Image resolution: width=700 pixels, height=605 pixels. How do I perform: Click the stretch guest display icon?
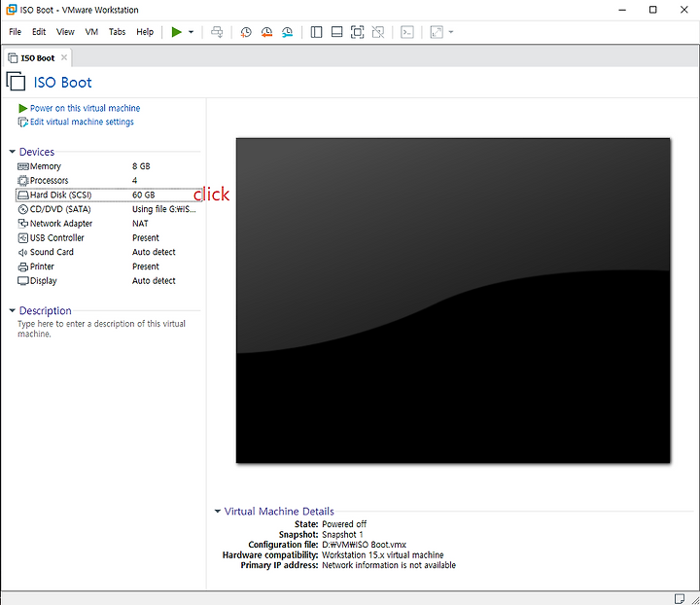tap(437, 32)
